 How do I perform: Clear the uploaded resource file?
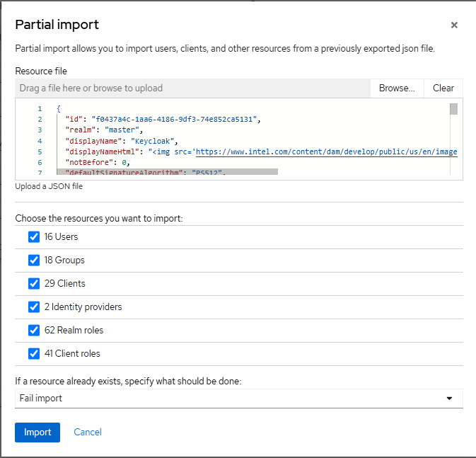tap(443, 88)
